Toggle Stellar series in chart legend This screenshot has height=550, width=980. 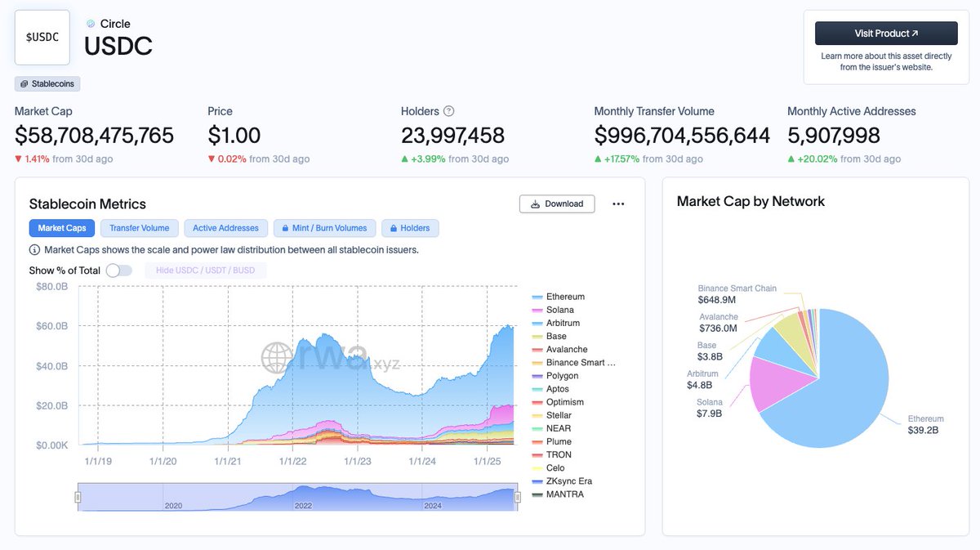(552, 415)
